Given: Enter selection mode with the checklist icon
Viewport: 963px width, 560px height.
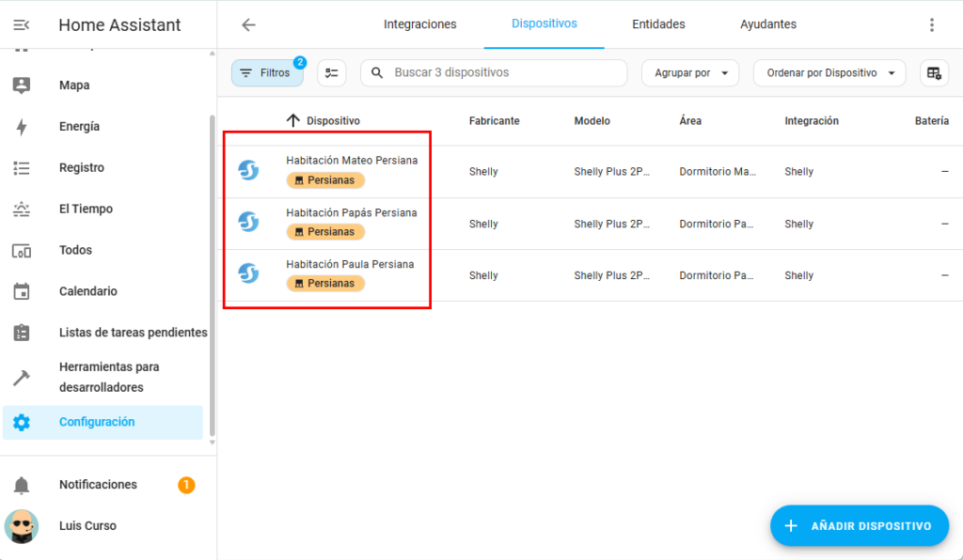Looking at the screenshot, I should (331, 73).
